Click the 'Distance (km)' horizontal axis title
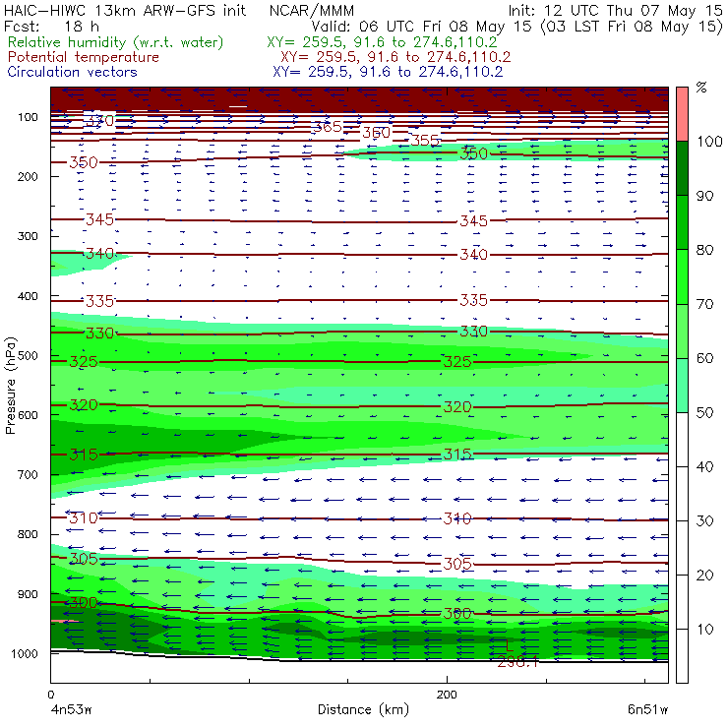 point(363,709)
